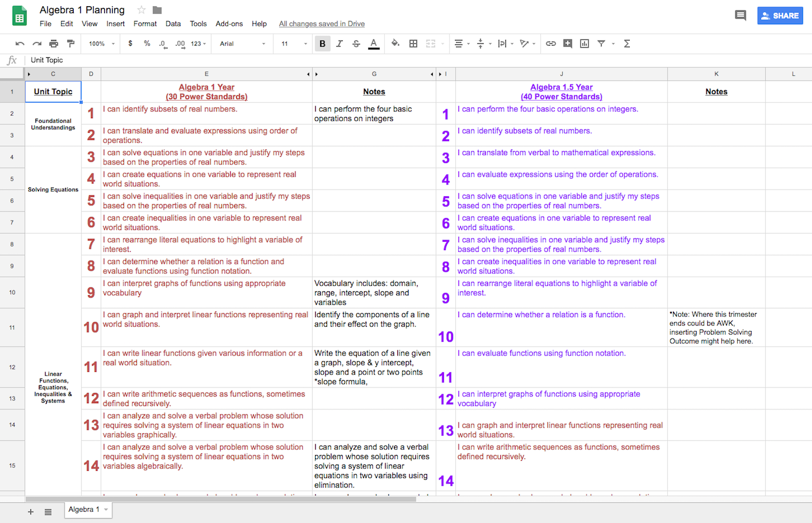Click the insert chart icon

(x=585, y=43)
